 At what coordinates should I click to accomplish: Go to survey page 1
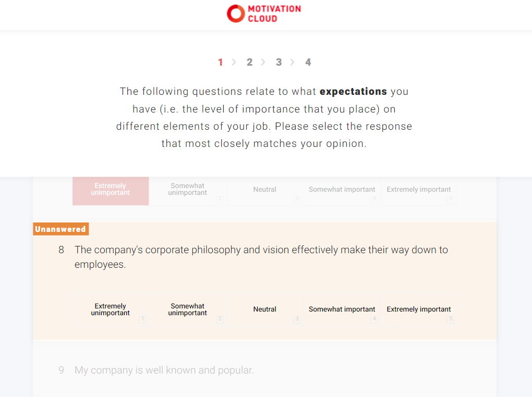point(220,63)
